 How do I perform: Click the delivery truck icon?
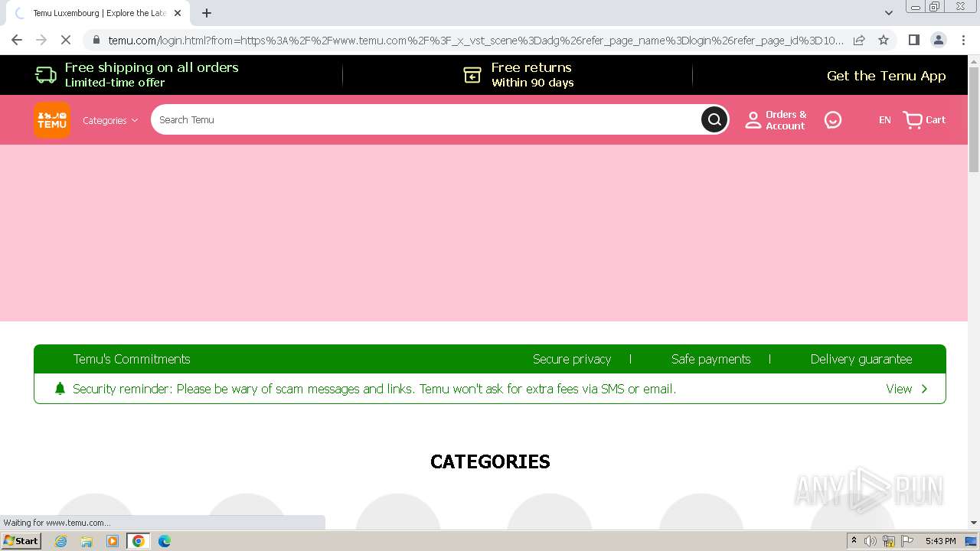(x=46, y=75)
